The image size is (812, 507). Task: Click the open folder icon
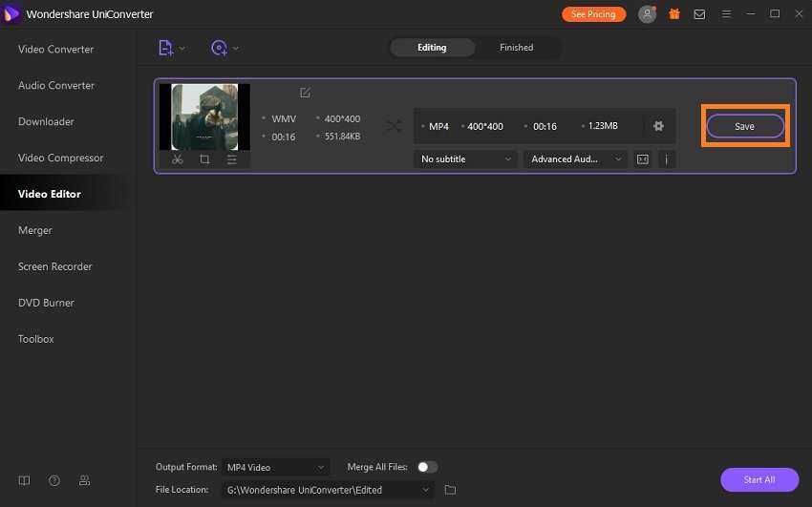[x=450, y=490]
